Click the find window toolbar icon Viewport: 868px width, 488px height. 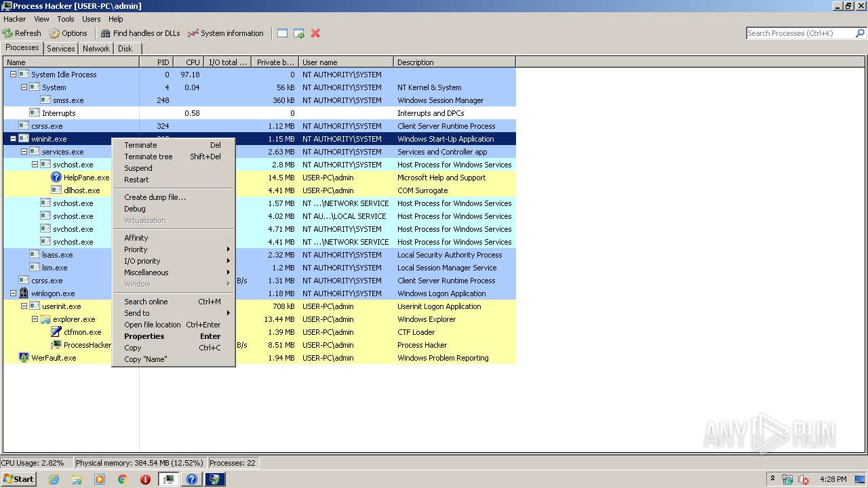(282, 33)
